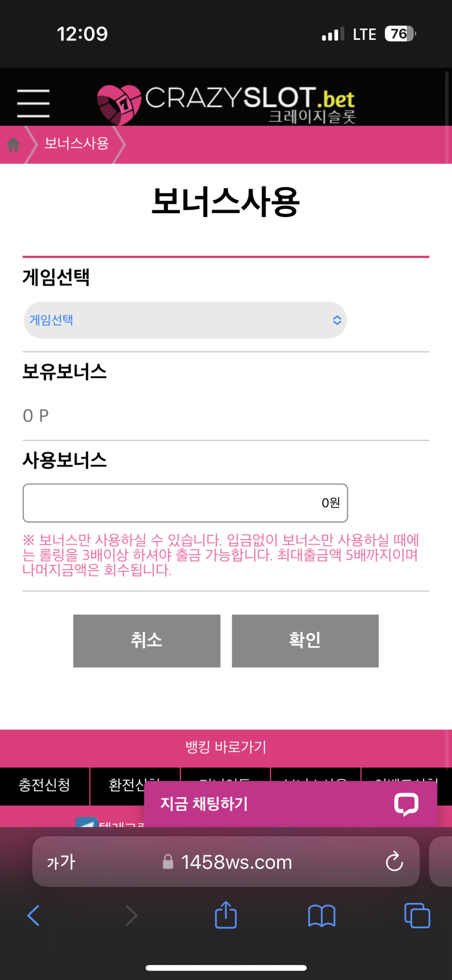
Task: Go to home via house icon
Action: 13,144
